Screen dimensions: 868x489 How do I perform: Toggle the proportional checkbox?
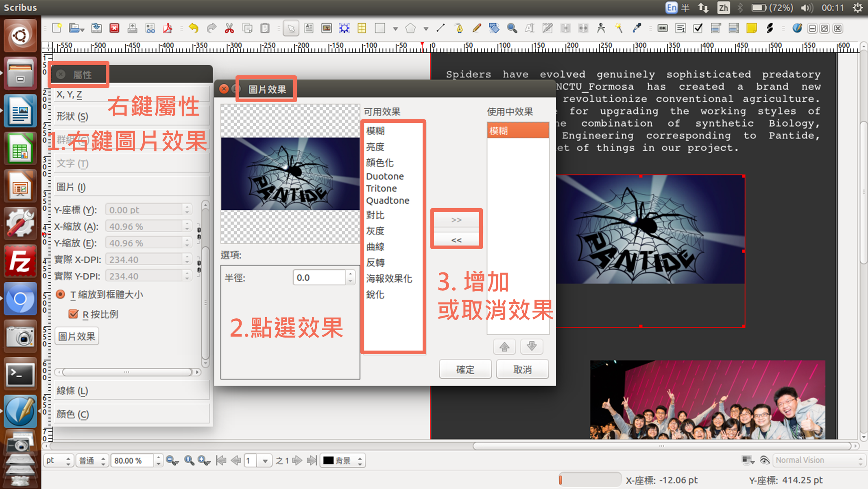click(x=73, y=314)
